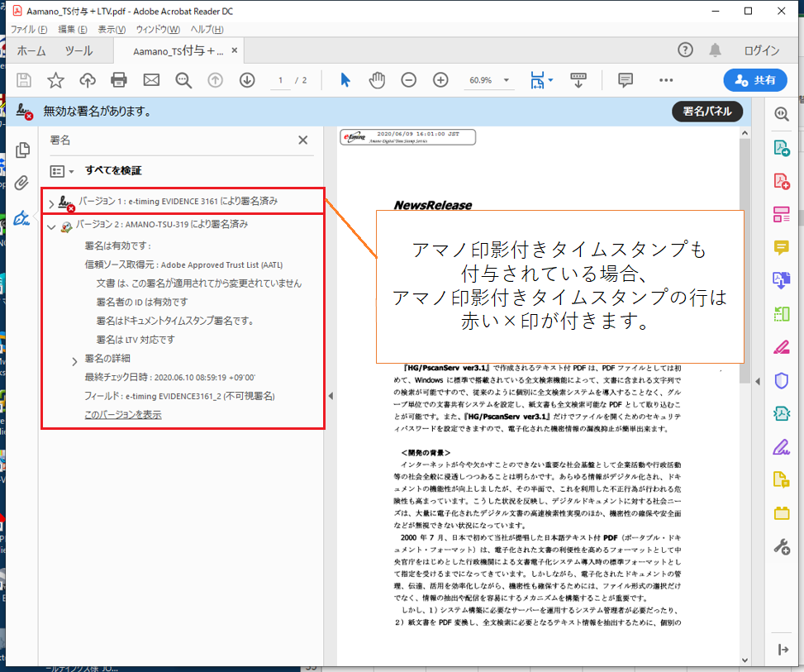Open the 編集 menu
The width and height of the screenshot is (804, 672).
click(72, 29)
